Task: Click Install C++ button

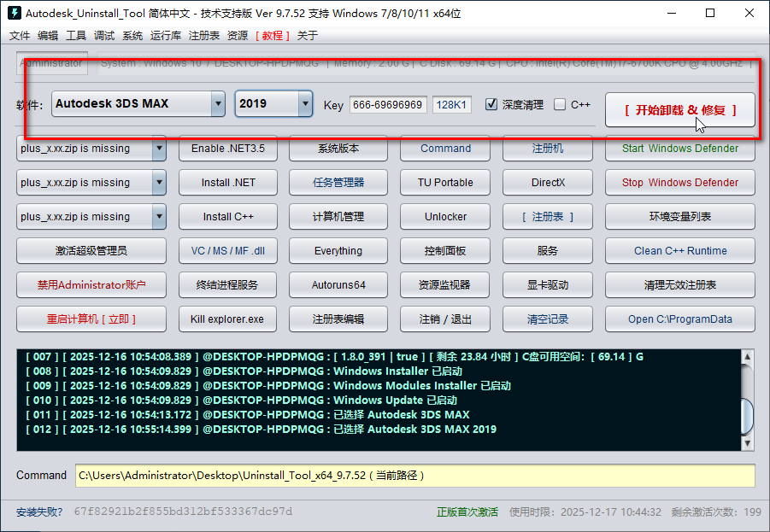Action: coord(228,216)
